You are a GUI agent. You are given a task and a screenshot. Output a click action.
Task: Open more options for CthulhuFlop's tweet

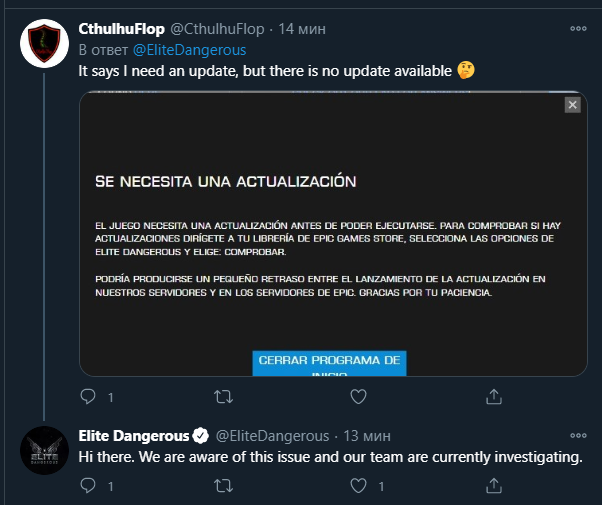point(578,28)
